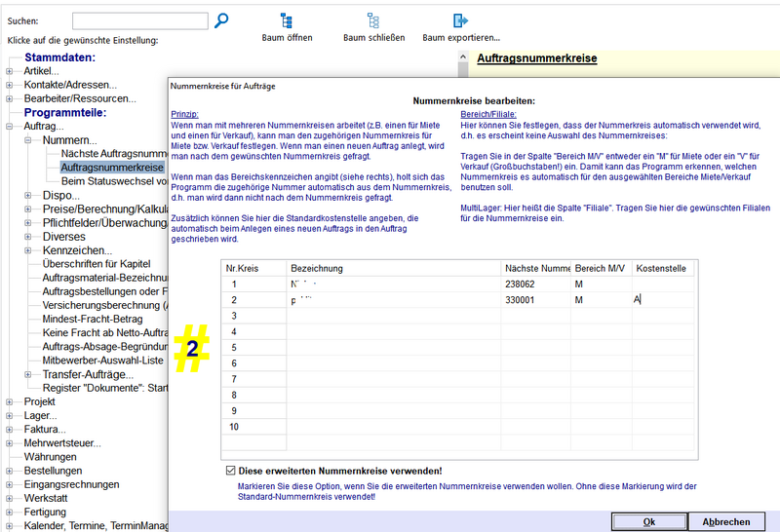Expand the Kontakte/Adressen node
Screen dimensions: 780x532
pyautogui.click(x=9, y=85)
